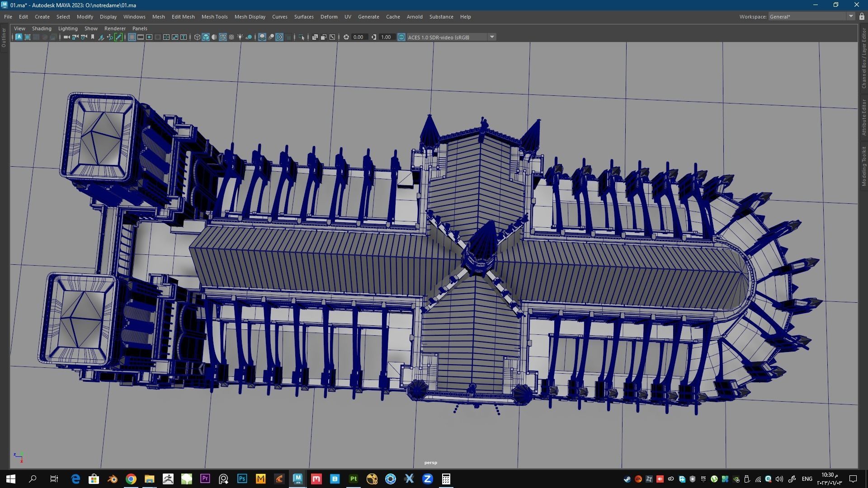This screenshot has height=488, width=868.
Task: Click the Use All Lights bulb icon
Action: pos(240,37)
